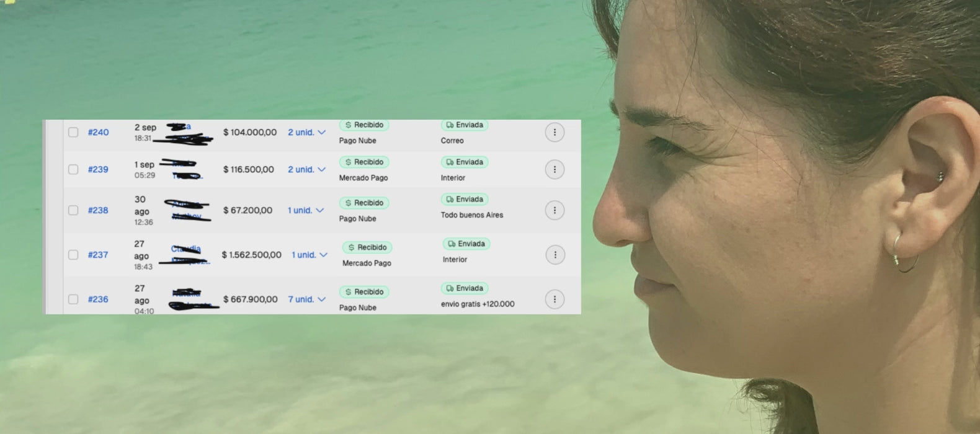Expand the 2 unid. dropdown on order #240
980x434 pixels.
click(306, 132)
